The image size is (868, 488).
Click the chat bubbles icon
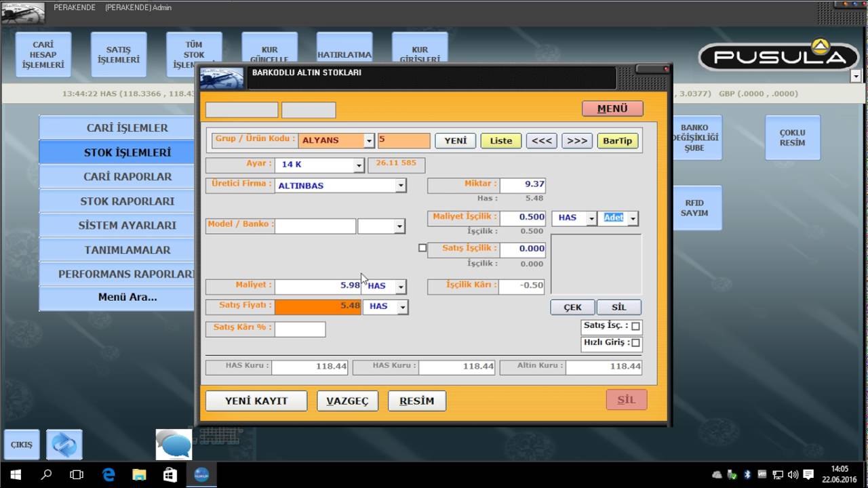174,445
